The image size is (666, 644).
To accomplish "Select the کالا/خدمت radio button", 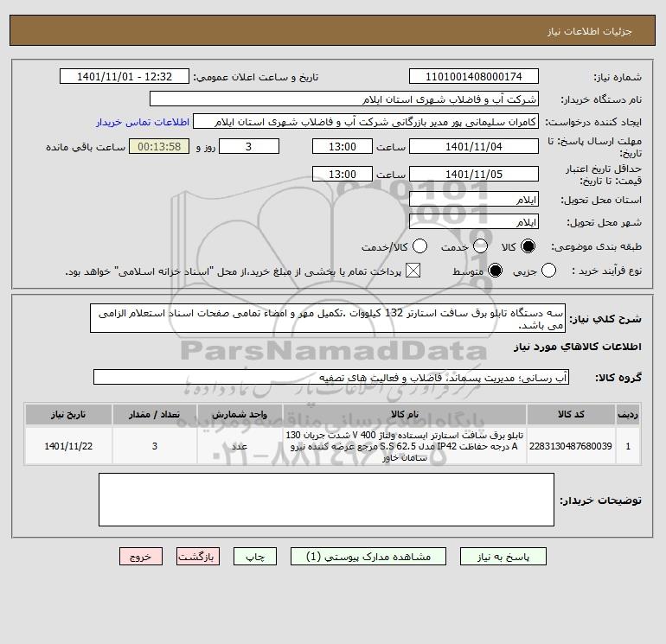I will tap(420, 246).
